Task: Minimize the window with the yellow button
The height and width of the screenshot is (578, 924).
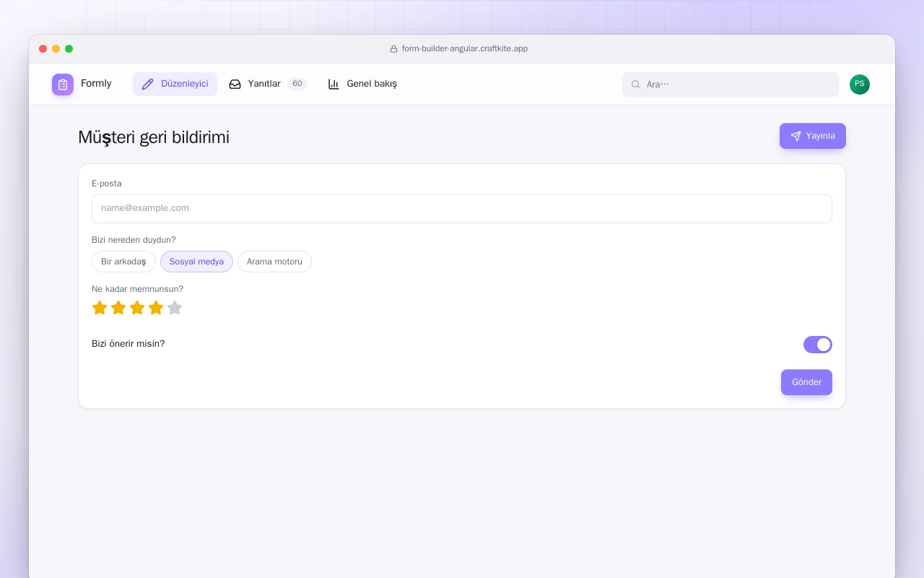Action: 56,49
